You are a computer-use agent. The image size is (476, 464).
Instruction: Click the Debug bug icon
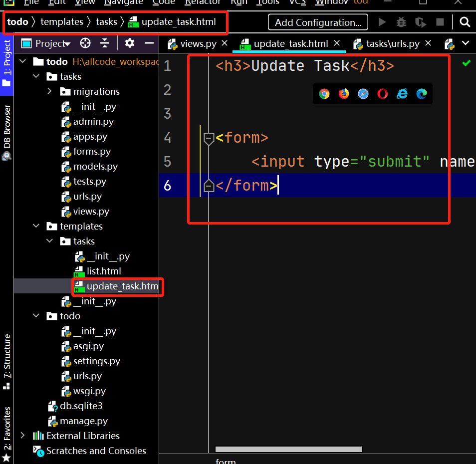(401, 22)
